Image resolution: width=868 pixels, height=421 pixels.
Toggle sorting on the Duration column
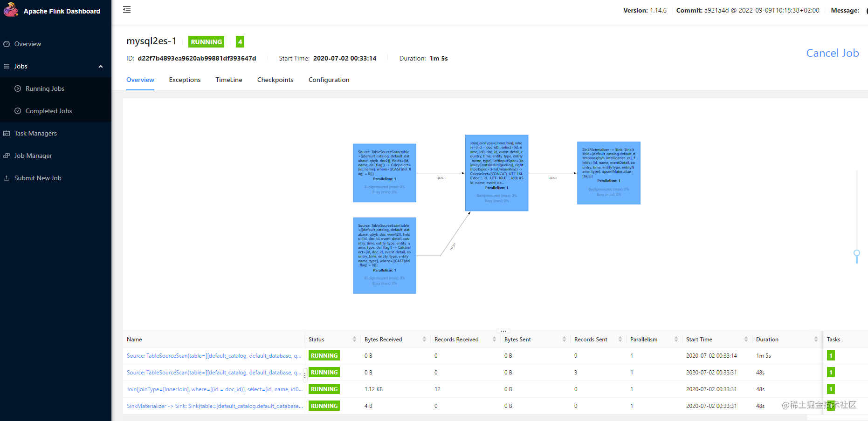[816, 339]
